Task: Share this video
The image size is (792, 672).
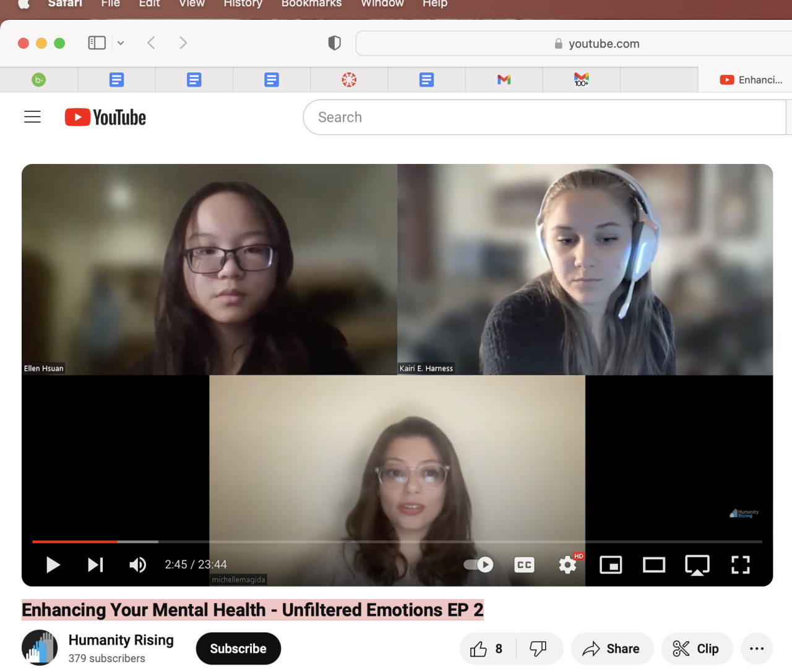Action: [612, 648]
